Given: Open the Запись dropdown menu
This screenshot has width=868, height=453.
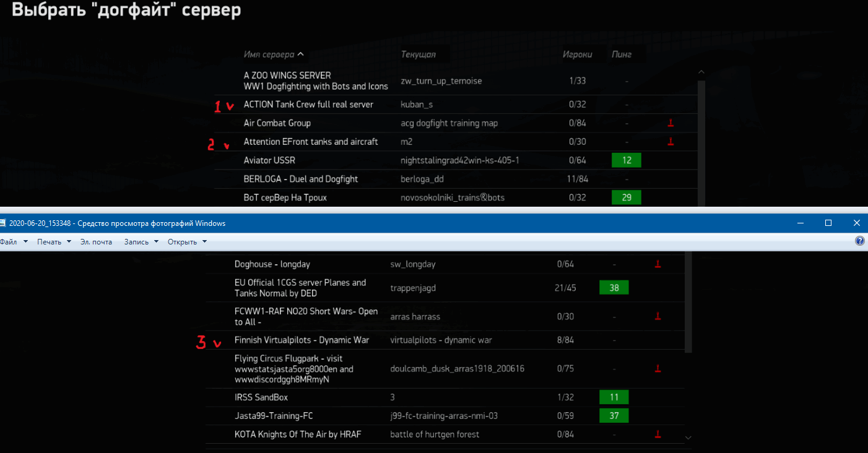Looking at the screenshot, I should [141, 242].
